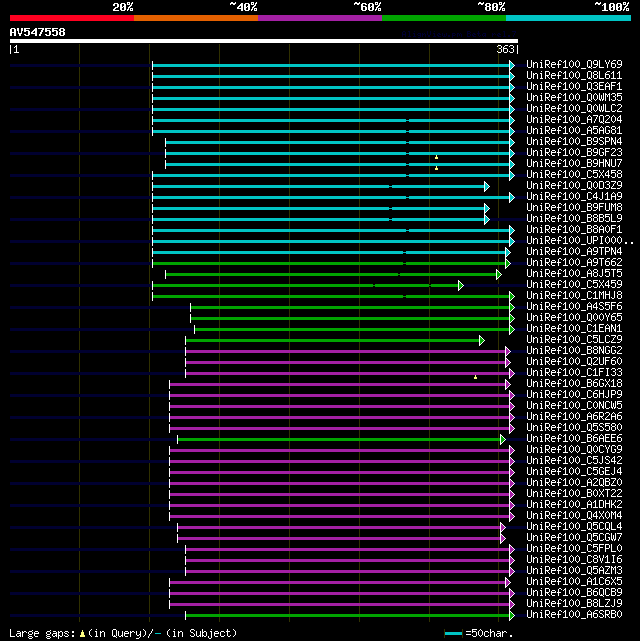
Task: Click the UniRef100_A1DHK2 label
Action: [574, 505]
